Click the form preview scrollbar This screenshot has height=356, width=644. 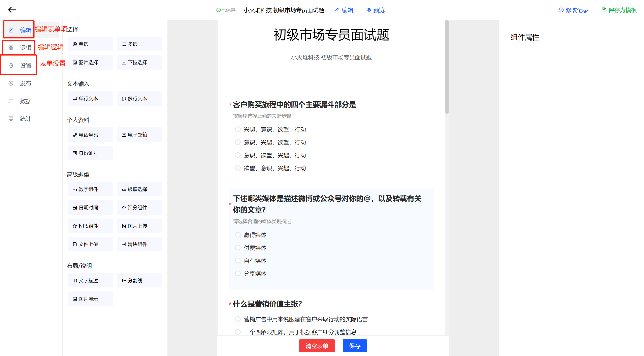click(x=447, y=68)
